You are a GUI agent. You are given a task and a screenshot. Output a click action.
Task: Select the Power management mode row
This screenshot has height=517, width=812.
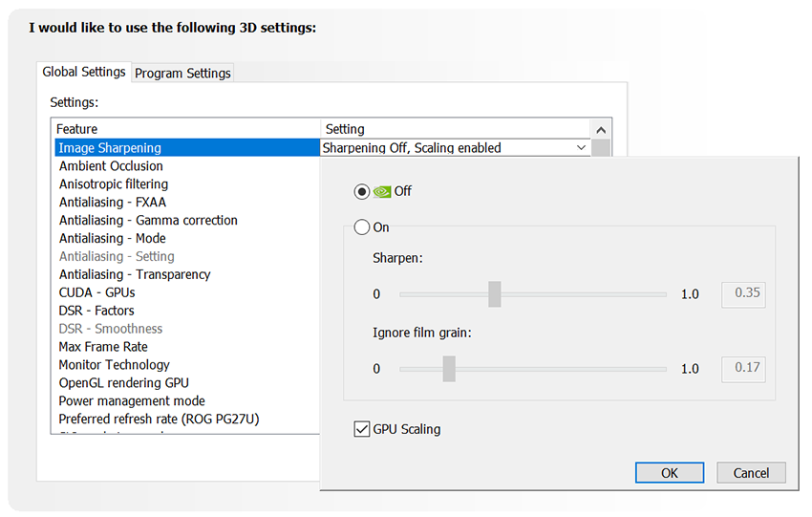point(132,401)
